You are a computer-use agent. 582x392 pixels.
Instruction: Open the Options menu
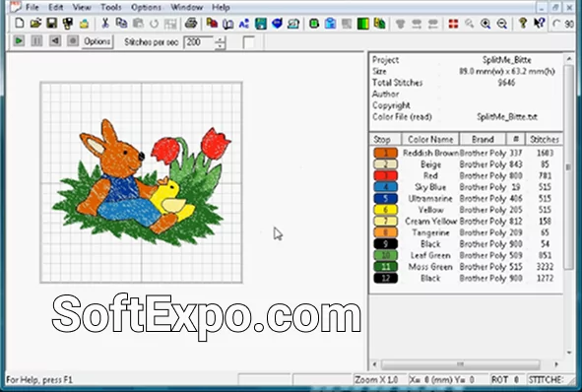click(146, 7)
